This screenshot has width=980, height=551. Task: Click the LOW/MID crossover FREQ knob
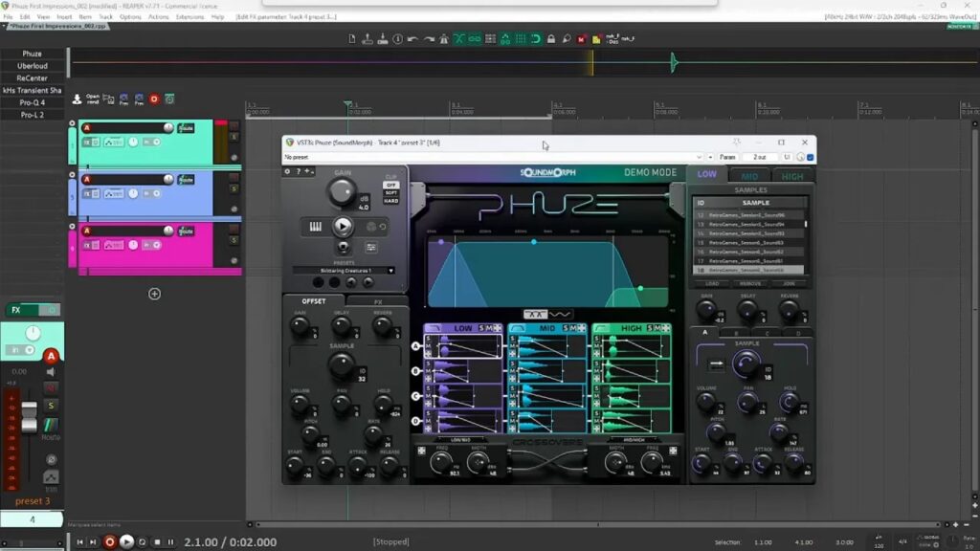pyautogui.click(x=441, y=462)
